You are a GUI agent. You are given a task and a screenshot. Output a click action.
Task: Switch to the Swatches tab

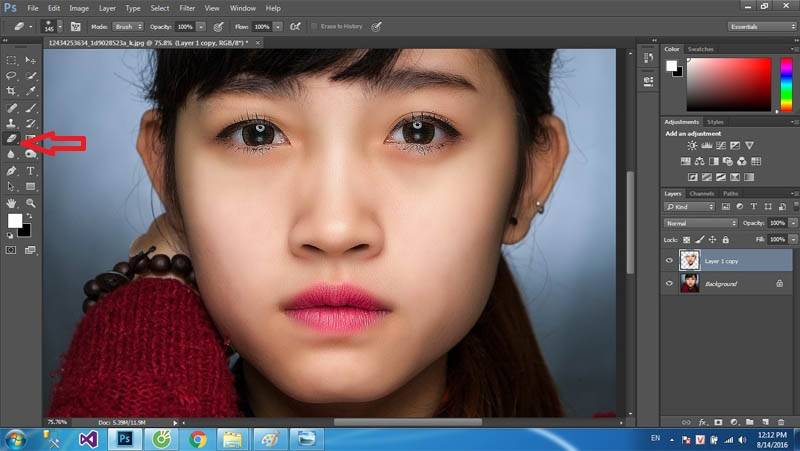(701, 49)
